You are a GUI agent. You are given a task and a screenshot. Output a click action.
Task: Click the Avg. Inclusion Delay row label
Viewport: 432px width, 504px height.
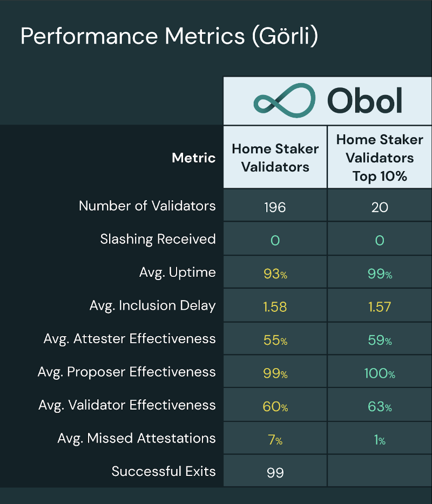pyautogui.click(x=152, y=305)
